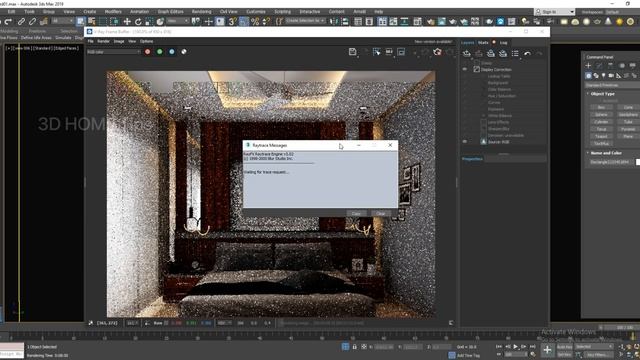Select the Select and Move tool
This screenshot has width=640, height=360.
(x=127, y=21)
